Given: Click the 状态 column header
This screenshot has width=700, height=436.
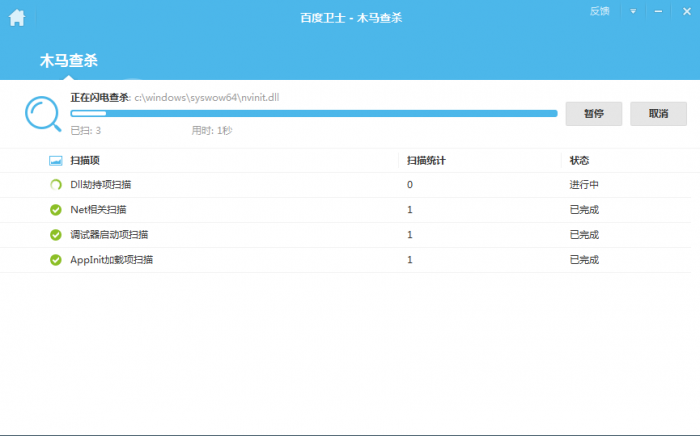Looking at the screenshot, I should 579,161.
